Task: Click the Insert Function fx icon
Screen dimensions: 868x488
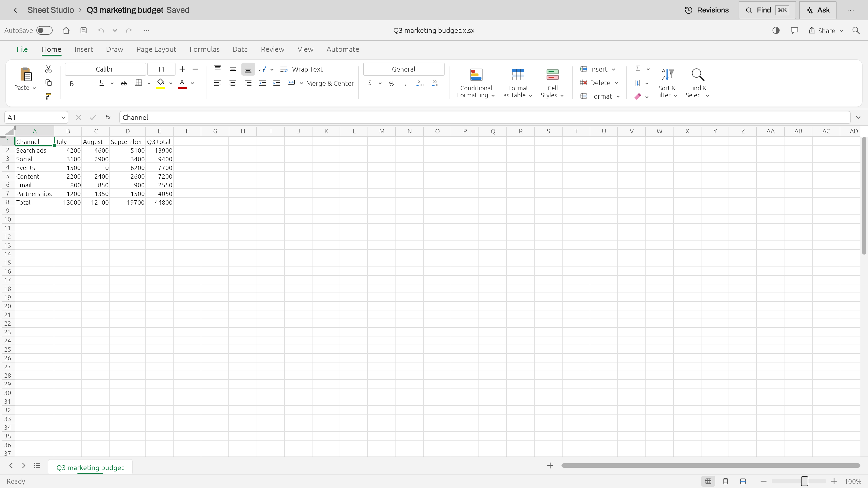Action: pyautogui.click(x=108, y=117)
